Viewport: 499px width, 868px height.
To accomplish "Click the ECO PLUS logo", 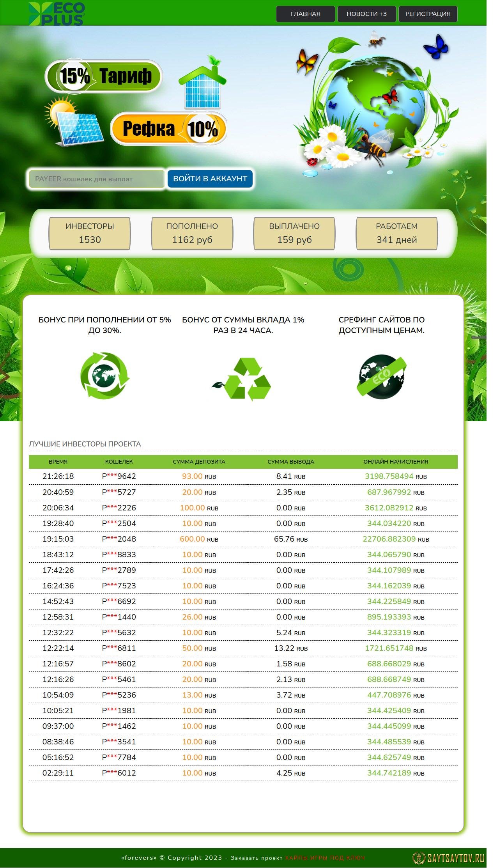I will pos(57,14).
